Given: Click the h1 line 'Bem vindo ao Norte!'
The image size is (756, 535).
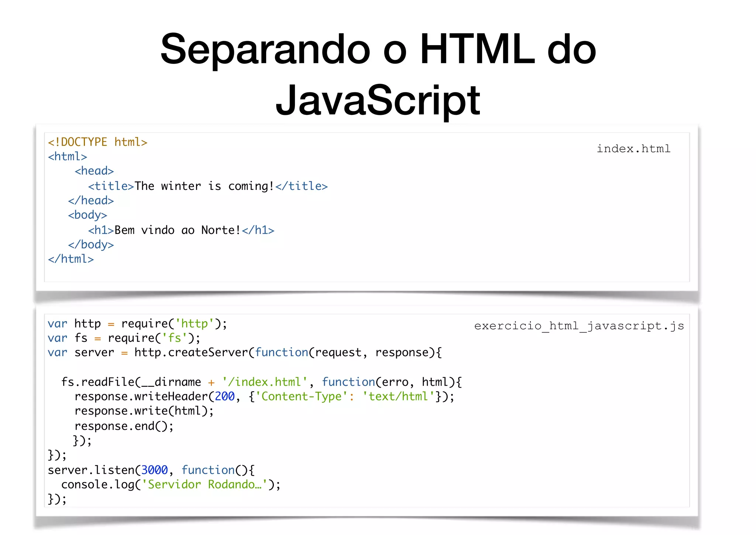Looking at the screenshot, I should (x=181, y=230).
